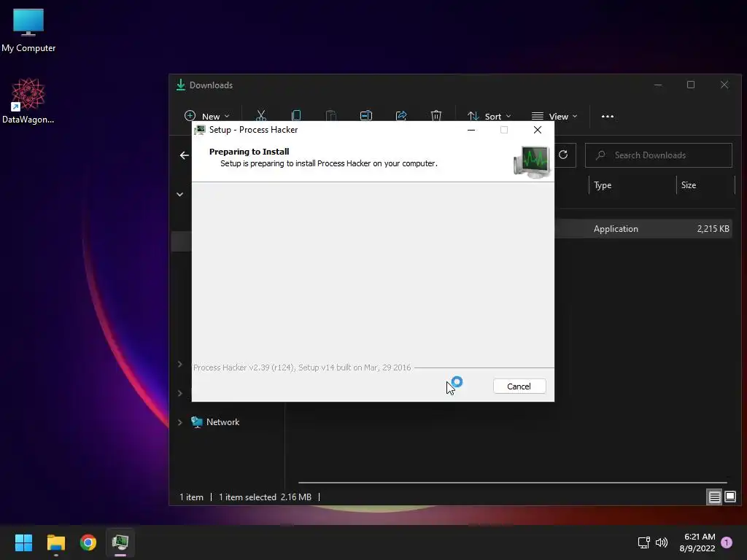Switch to large thumbnails view icon
The image size is (747, 560).
pyautogui.click(x=729, y=497)
